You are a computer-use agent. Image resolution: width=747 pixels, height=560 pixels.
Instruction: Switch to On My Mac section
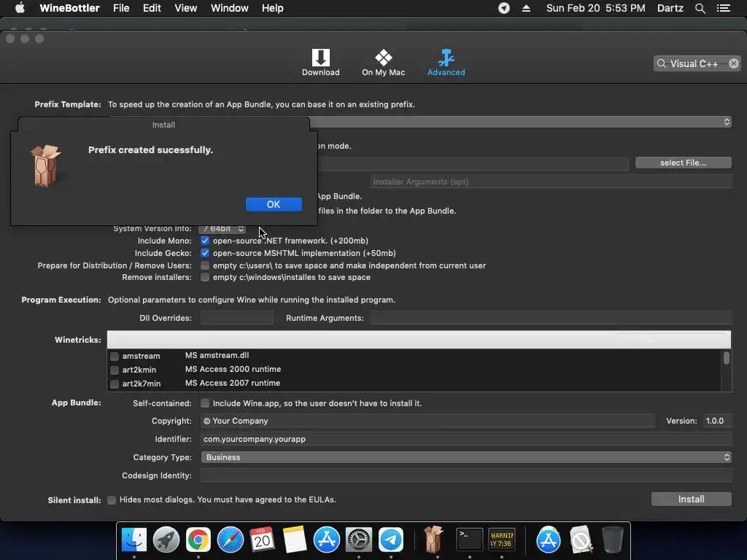pyautogui.click(x=383, y=63)
